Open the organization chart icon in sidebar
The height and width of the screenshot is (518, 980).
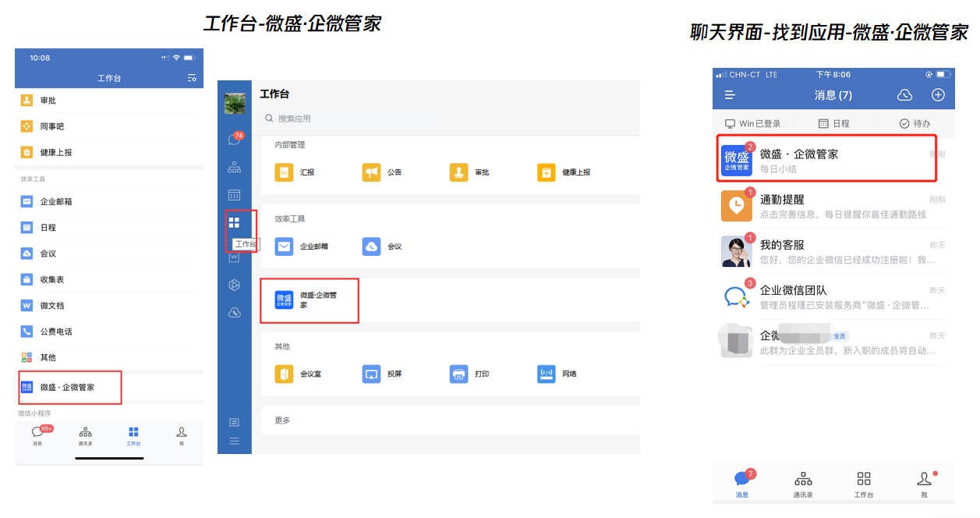(234, 167)
